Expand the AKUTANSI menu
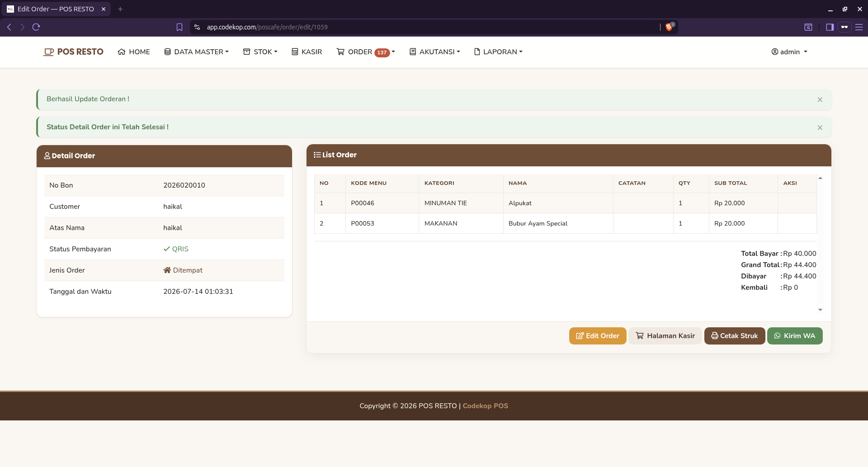 pyautogui.click(x=435, y=52)
